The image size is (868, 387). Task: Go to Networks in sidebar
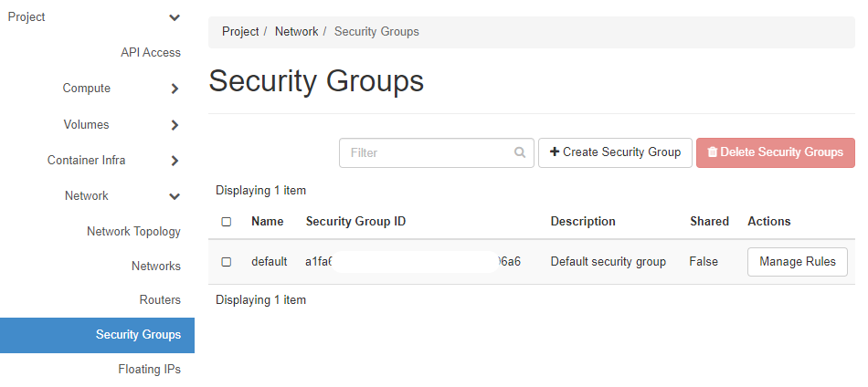pyautogui.click(x=155, y=267)
